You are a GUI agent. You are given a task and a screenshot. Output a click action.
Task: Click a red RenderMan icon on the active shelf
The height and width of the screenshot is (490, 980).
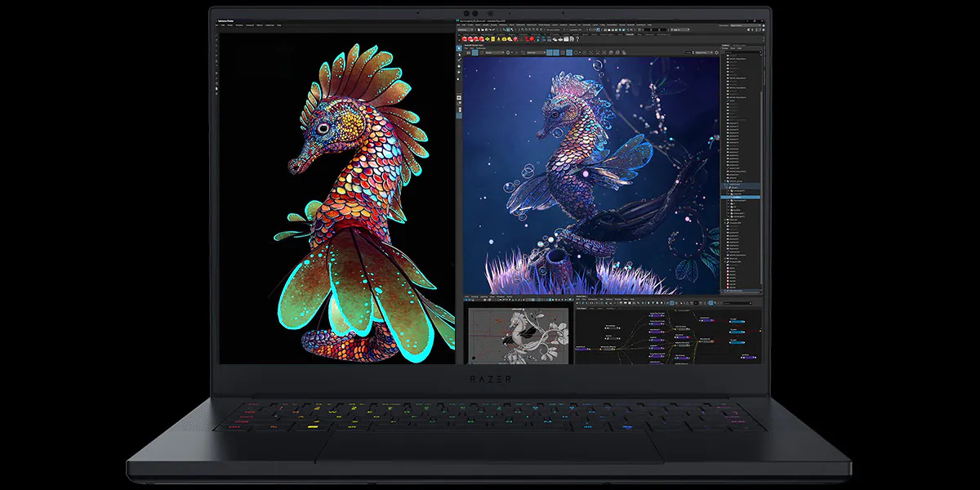tap(470, 40)
